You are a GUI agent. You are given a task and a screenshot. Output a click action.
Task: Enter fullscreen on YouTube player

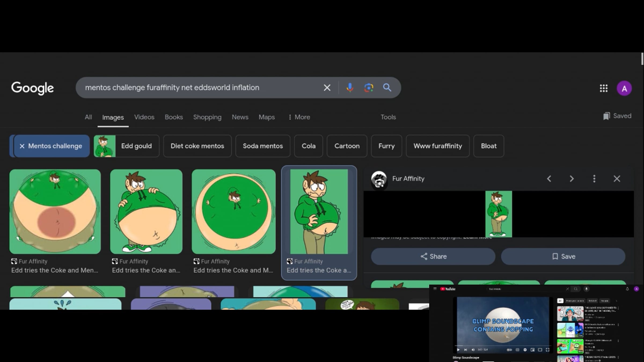click(547, 350)
